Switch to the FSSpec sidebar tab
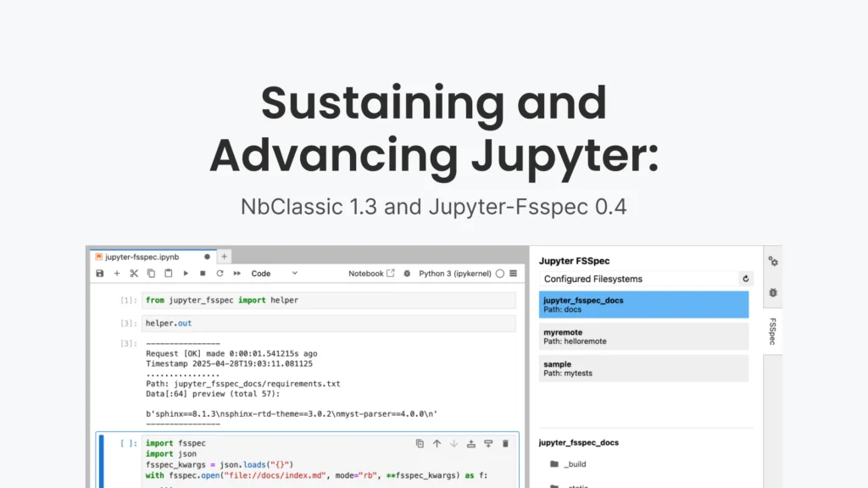The height and width of the screenshot is (488, 868). point(772,331)
